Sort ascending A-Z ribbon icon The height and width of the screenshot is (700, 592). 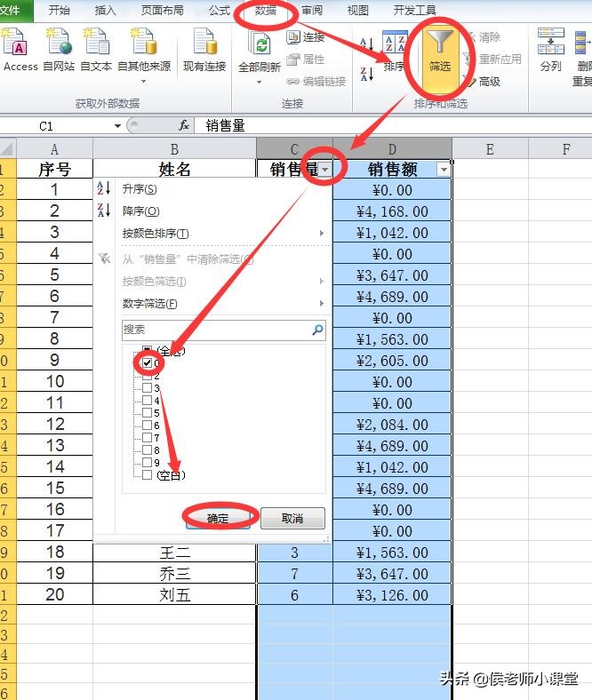click(x=366, y=44)
